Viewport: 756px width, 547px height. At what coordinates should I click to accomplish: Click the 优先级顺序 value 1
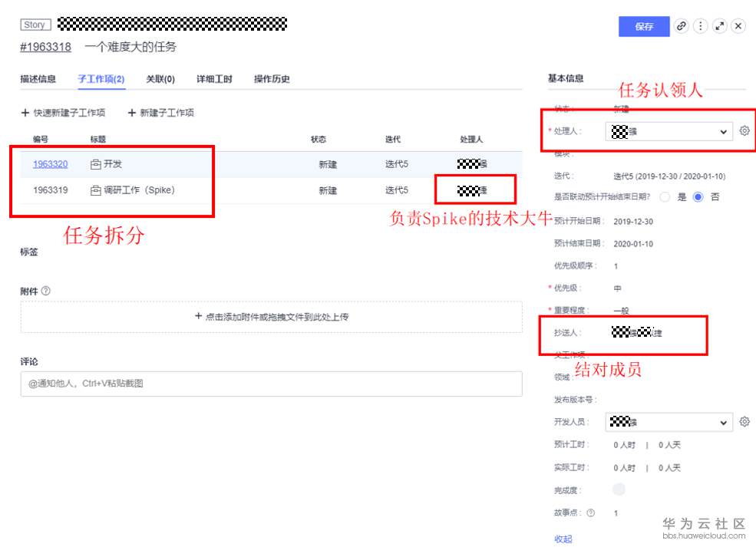point(616,266)
